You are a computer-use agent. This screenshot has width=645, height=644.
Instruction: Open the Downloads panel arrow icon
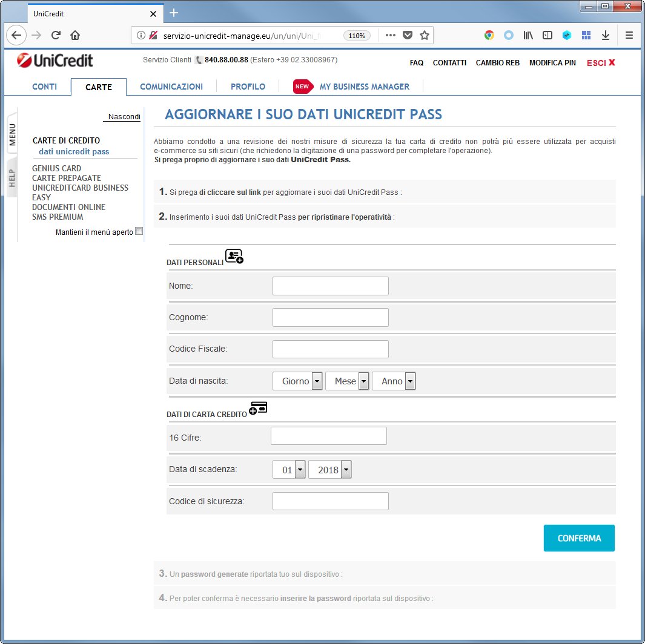coord(606,35)
